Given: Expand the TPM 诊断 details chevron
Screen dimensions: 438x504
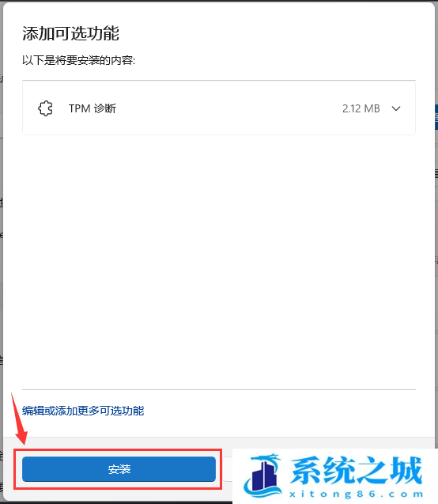Looking at the screenshot, I should 396,108.
